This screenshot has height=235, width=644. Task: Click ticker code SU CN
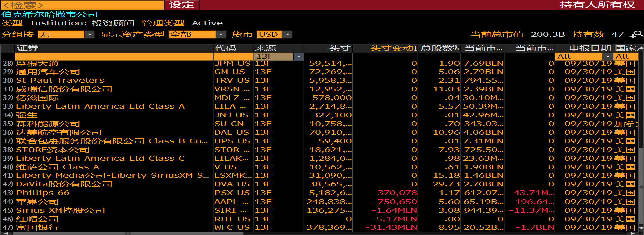(x=229, y=124)
